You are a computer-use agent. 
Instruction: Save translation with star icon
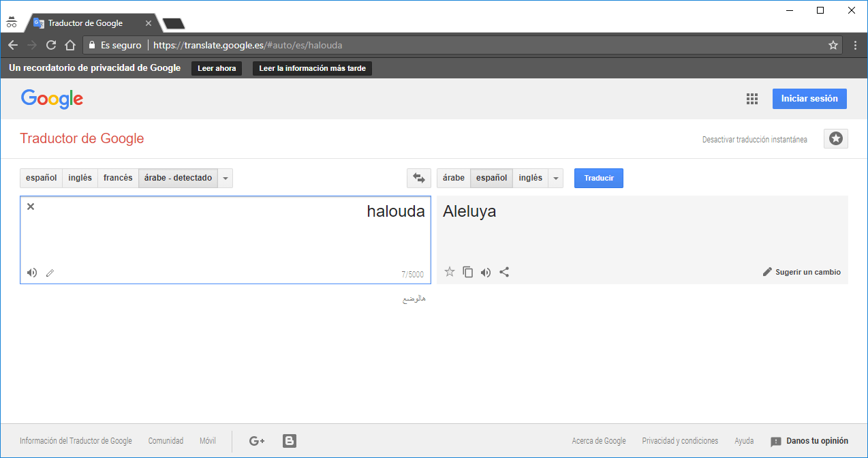pyautogui.click(x=450, y=272)
